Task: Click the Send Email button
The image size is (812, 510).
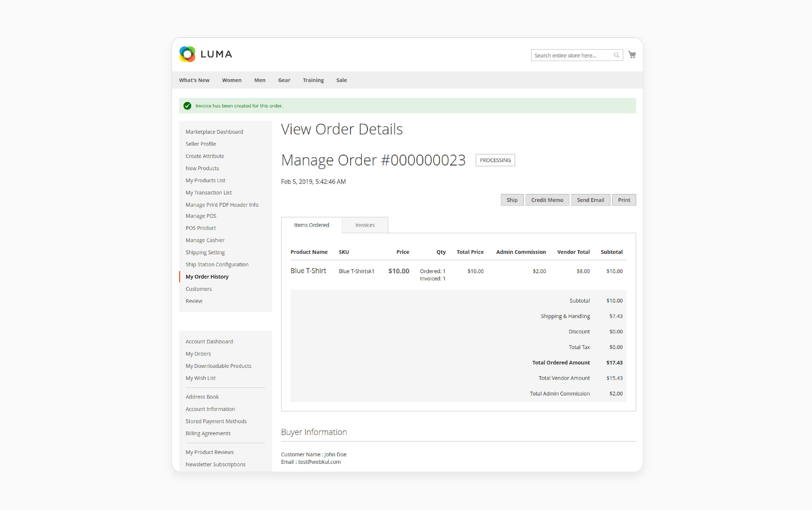Action: click(590, 200)
